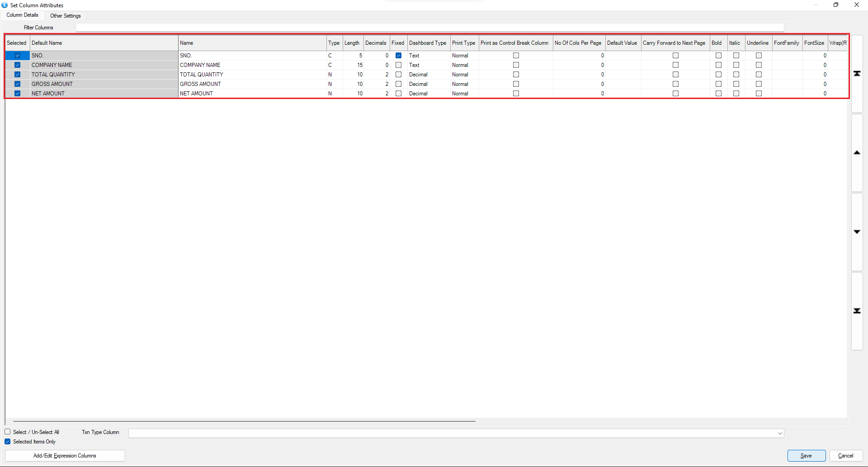This screenshot has height=467, width=868.
Task: Click the move-up arrow icon
Action: pyautogui.click(x=857, y=153)
